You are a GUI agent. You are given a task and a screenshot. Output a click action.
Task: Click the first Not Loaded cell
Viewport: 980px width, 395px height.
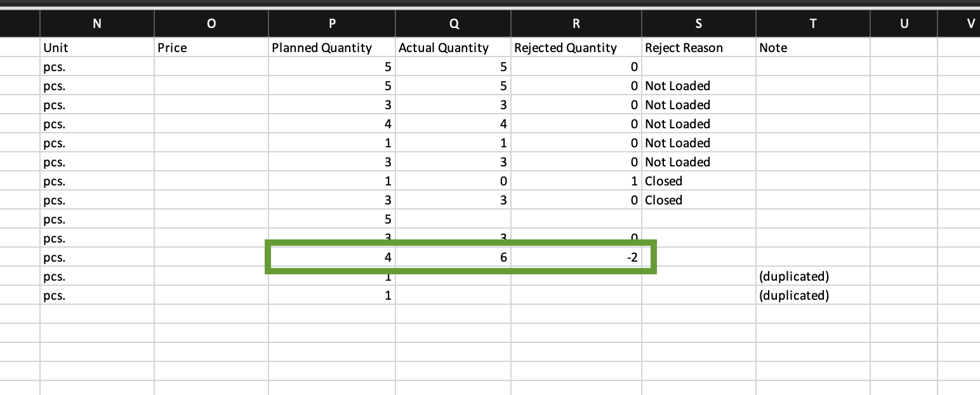pos(699,86)
